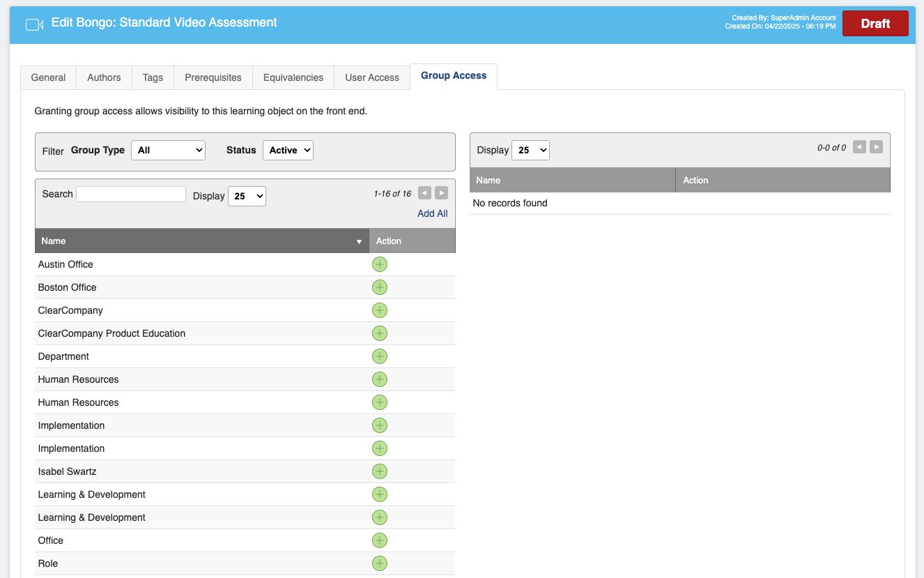This screenshot has width=924, height=578.
Task: Open the Status filter dropdown
Action: [288, 150]
